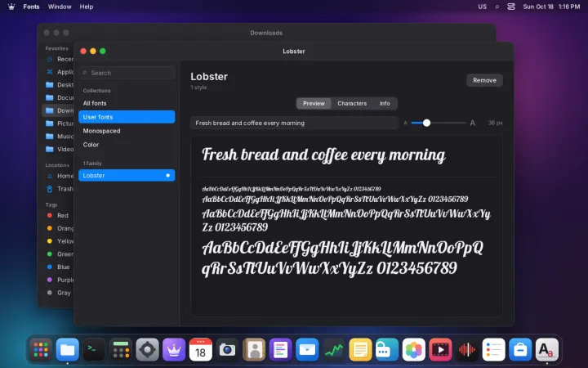Open the voice recorder waveform app

tap(467, 350)
